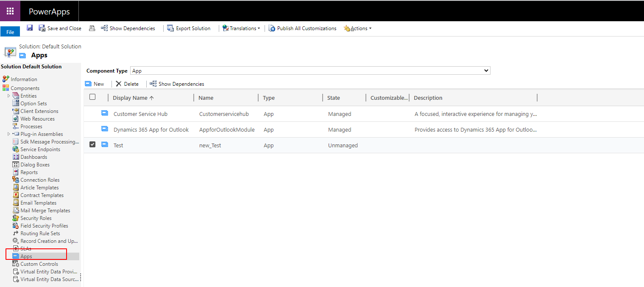Image resolution: width=644 pixels, height=287 pixels.
Task: Select Customer Service Hub display name
Action: pos(140,114)
